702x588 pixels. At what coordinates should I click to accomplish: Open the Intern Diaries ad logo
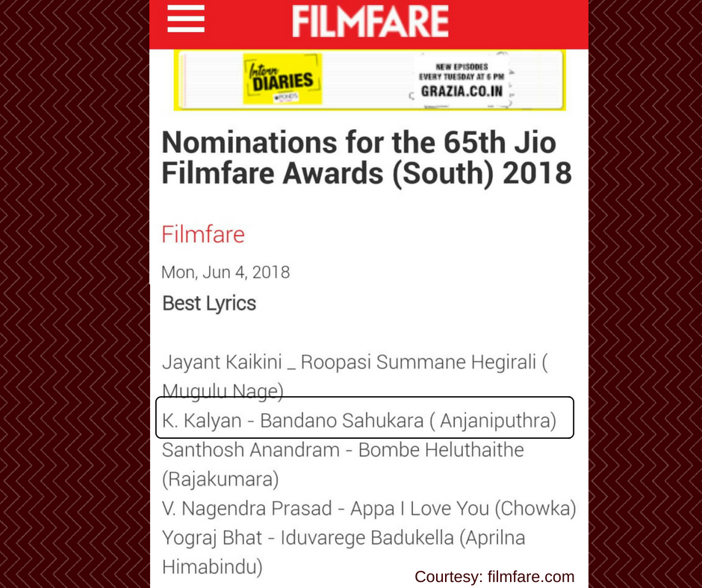(x=282, y=79)
